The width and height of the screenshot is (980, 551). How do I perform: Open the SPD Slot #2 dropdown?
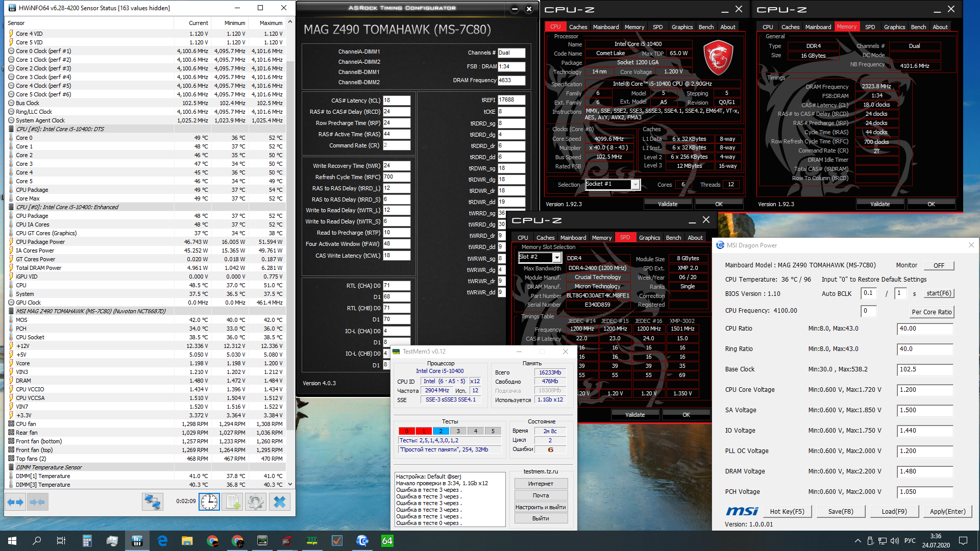556,258
